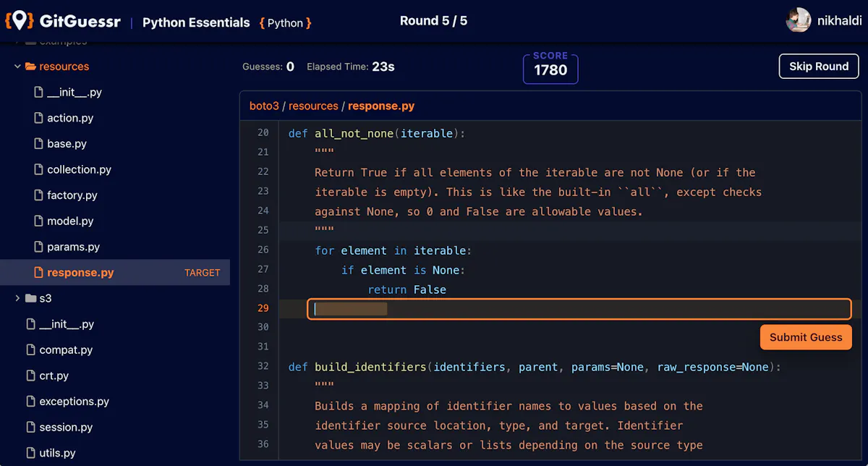Select session.py in the file tree
This screenshot has height=466, width=868.
(x=66, y=428)
